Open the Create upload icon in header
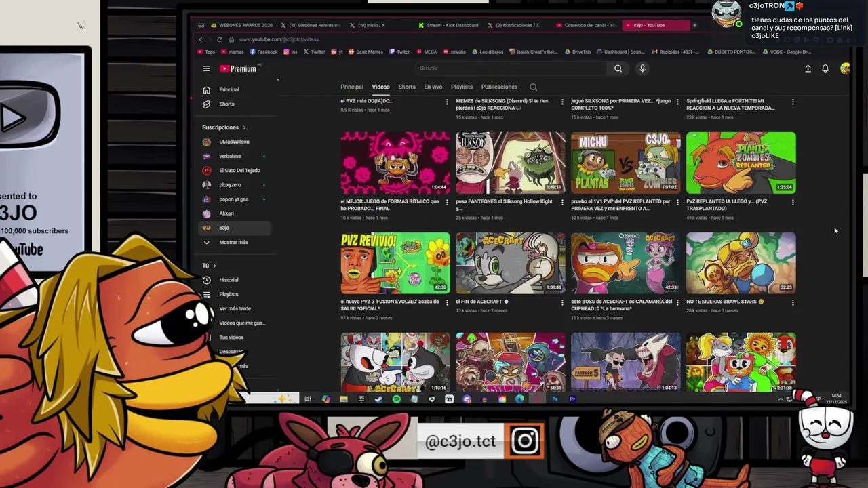 [808, 68]
